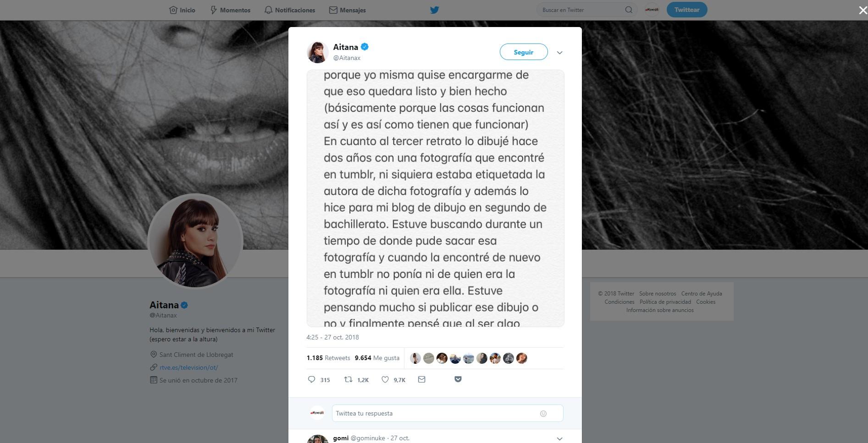
Task: Click the Twitter bird logo
Action: point(435,10)
